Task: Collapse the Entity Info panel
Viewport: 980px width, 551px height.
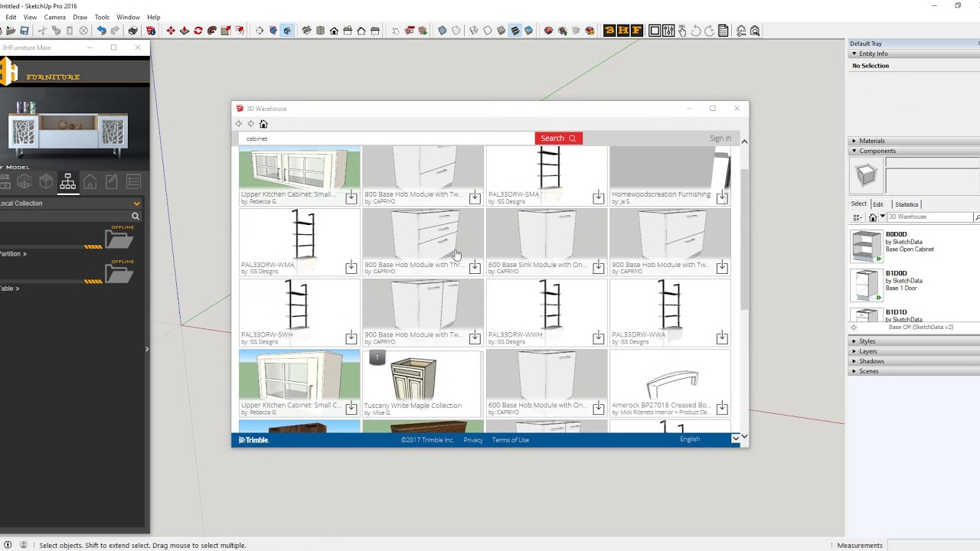Action: click(854, 54)
